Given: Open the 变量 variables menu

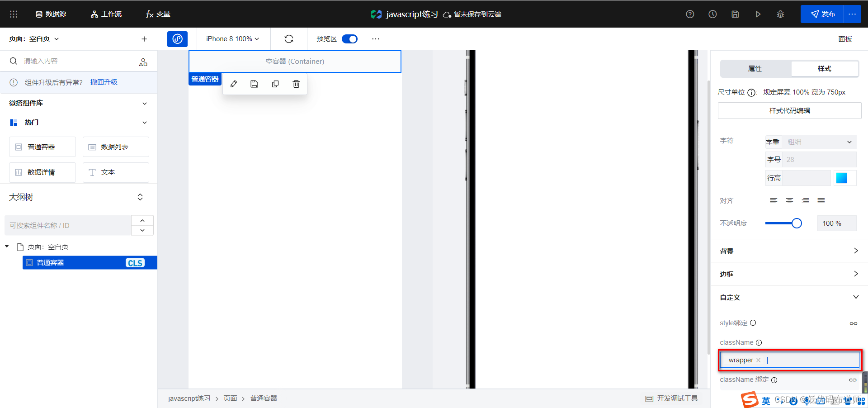Looking at the screenshot, I should [x=158, y=14].
